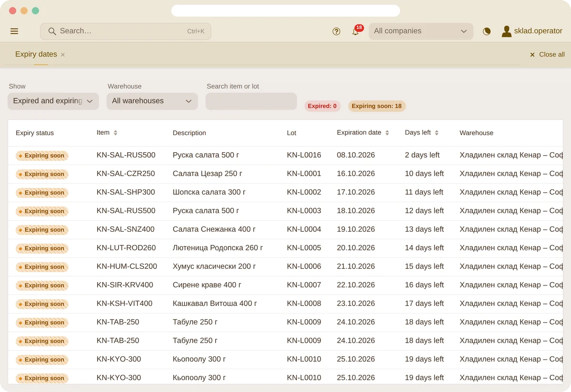
Task: Click the Search item or lot field
Action: click(251, 101)
